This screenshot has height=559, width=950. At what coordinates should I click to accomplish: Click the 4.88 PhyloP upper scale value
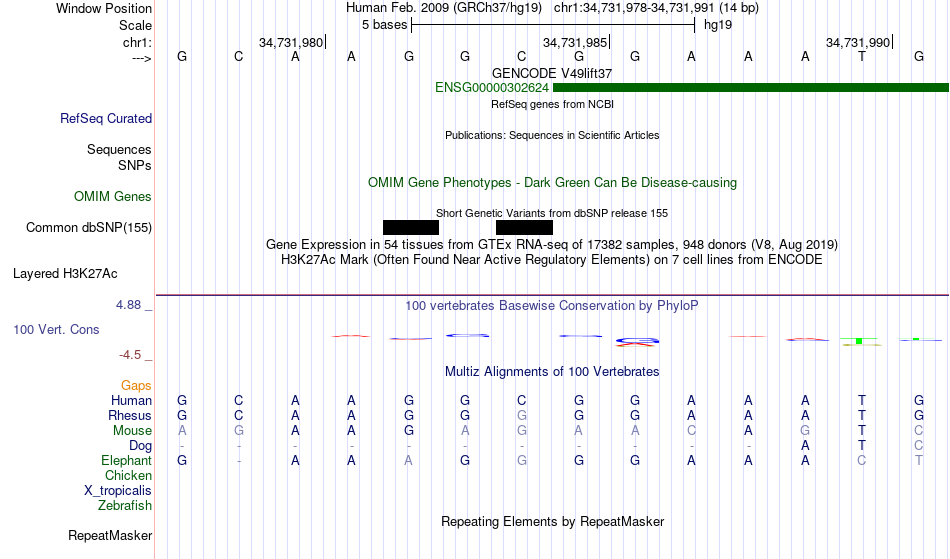(128, 305)
